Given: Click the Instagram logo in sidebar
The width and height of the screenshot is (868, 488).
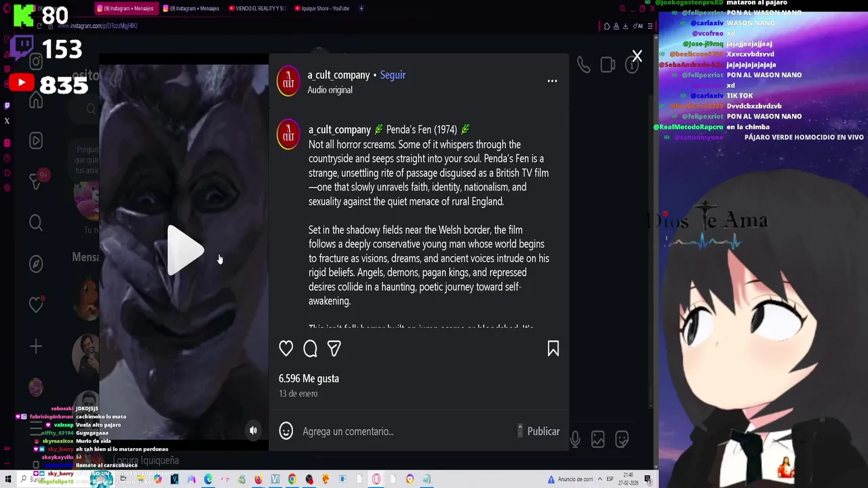Looking at the screenshot, I should tap(36, 62).
